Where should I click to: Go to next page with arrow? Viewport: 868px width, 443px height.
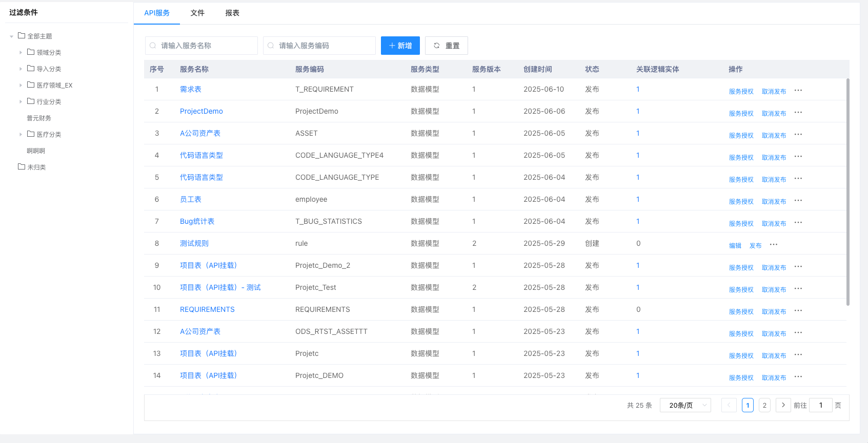click(783, 405)
